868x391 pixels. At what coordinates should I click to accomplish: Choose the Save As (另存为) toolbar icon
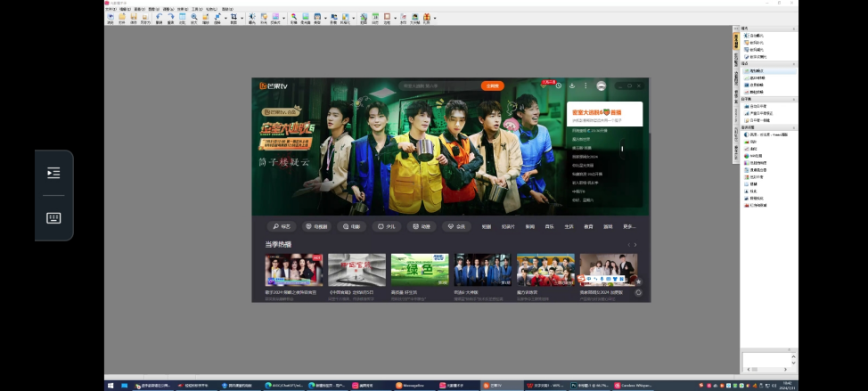[x=145, y=19]
